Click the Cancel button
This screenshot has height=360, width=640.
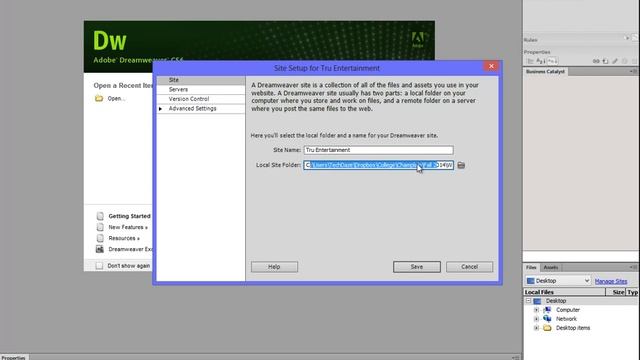(x=469, y=267)
